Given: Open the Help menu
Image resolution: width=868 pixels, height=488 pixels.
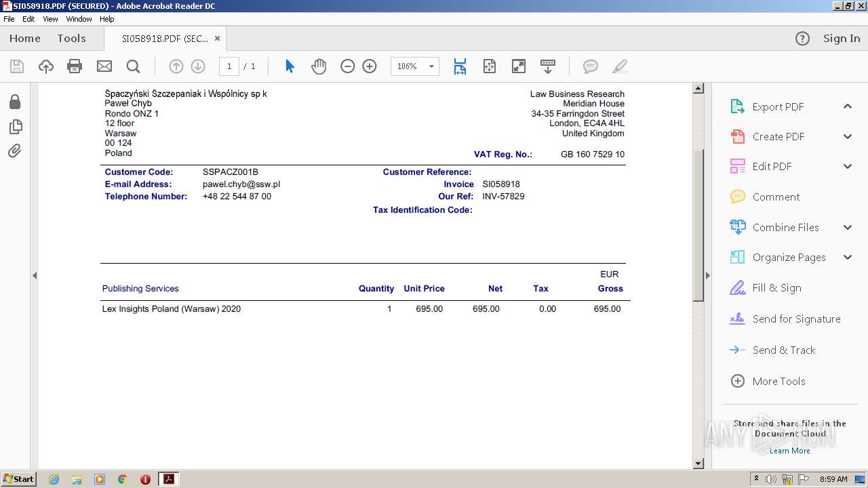Looking at the screenshot, I should point(107,19).
